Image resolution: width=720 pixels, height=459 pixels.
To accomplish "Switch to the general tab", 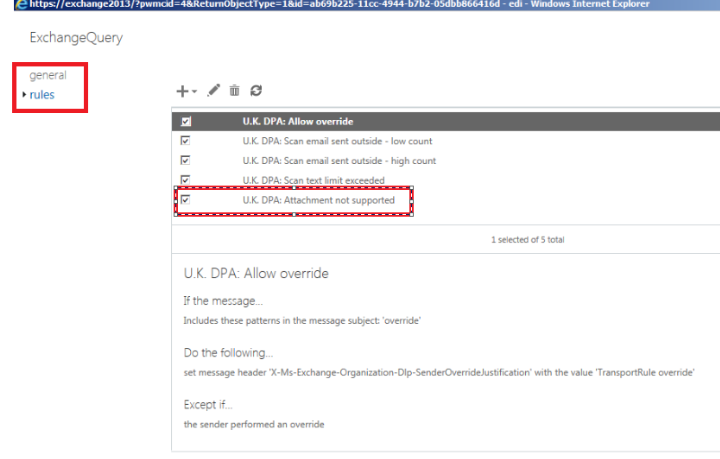I will pyautogui.click(x=48, y=75).
